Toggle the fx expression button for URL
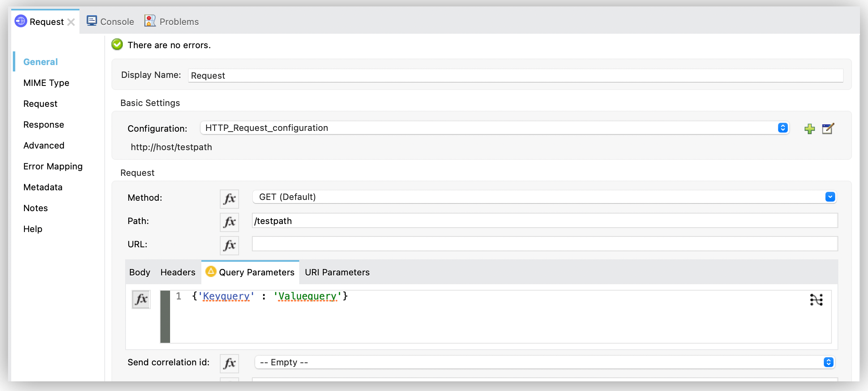 tap(229, 245)
